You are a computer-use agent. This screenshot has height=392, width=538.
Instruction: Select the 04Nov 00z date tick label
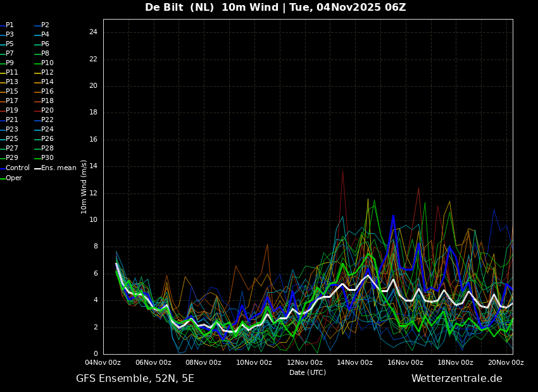pyautogui.click(x=103, y=362)
